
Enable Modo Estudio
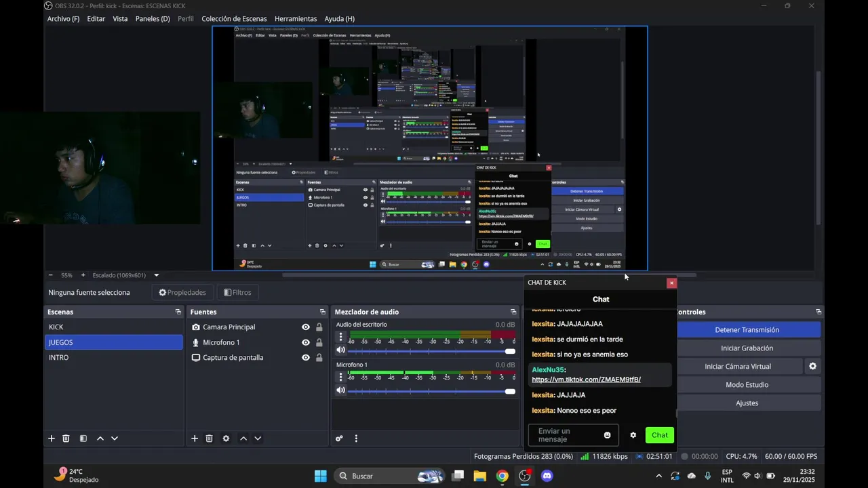(x=747, y=384)
